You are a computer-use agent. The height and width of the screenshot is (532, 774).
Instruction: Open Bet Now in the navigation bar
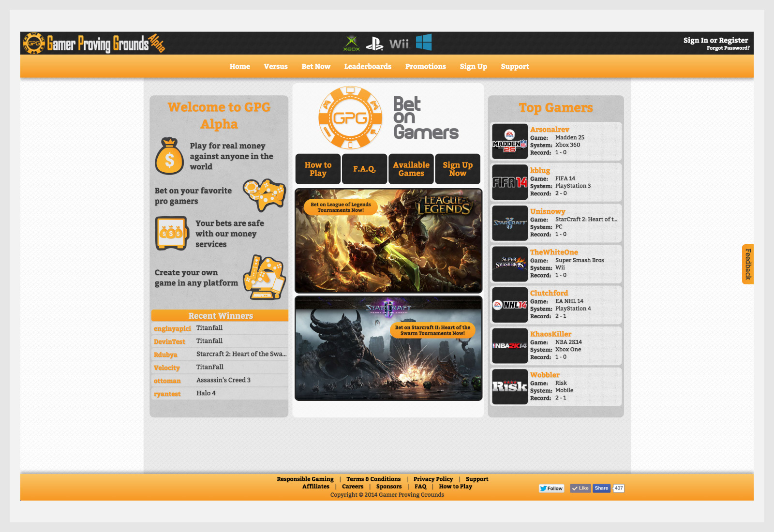pos(316,67)
